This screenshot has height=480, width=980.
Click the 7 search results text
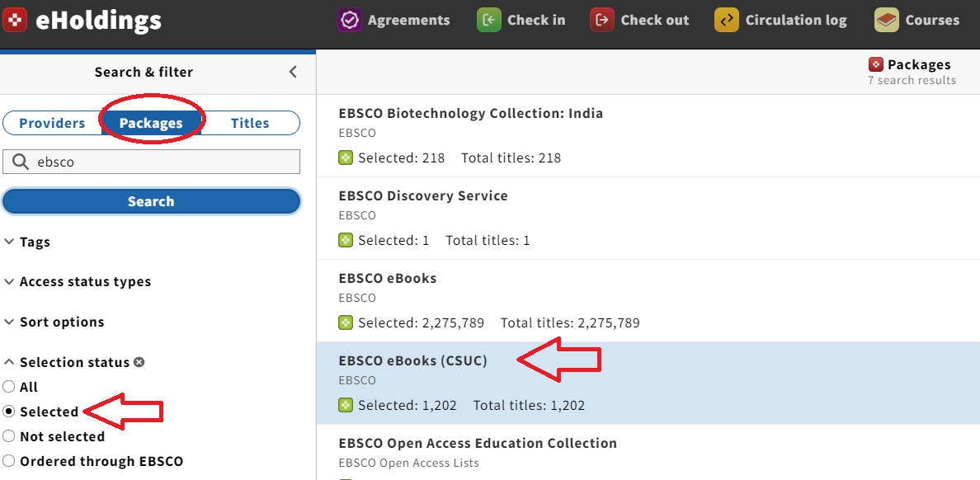tap(912, 80)
